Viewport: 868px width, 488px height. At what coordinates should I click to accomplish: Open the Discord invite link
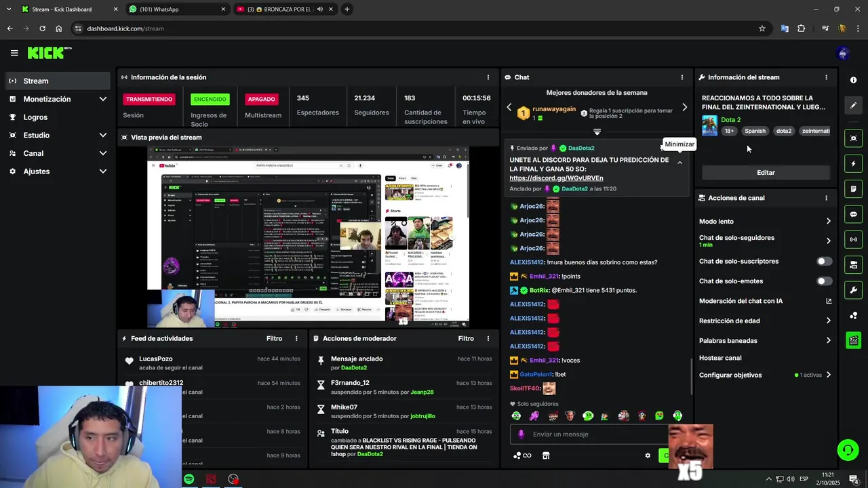[x=556, y=178]
